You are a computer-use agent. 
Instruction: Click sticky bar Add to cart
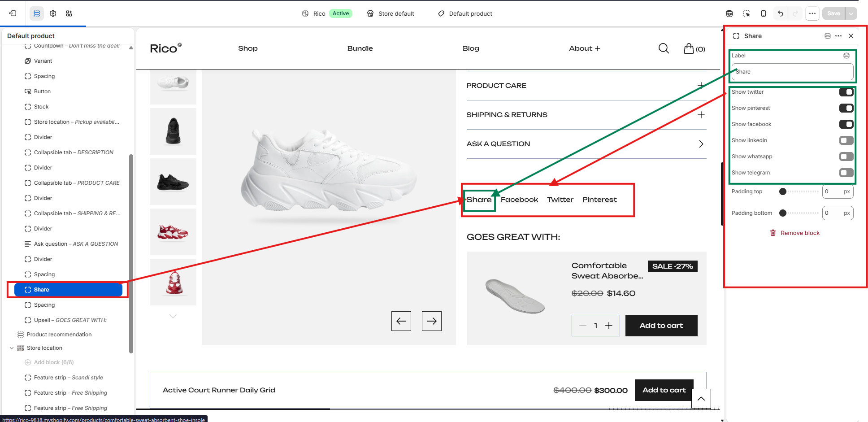(664, 390)
